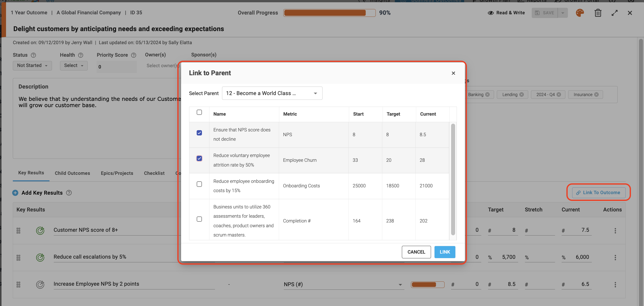Viewport: 644px width, 306px height.
Task: Click the trash delete icon
Action: tap(598, 13)
